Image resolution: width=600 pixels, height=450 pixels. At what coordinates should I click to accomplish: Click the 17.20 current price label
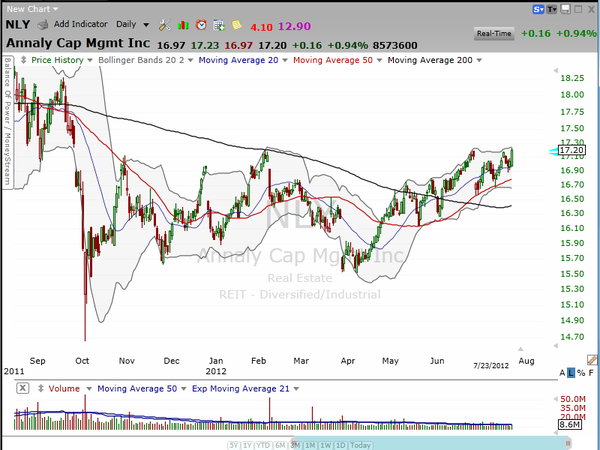[572, 150]
